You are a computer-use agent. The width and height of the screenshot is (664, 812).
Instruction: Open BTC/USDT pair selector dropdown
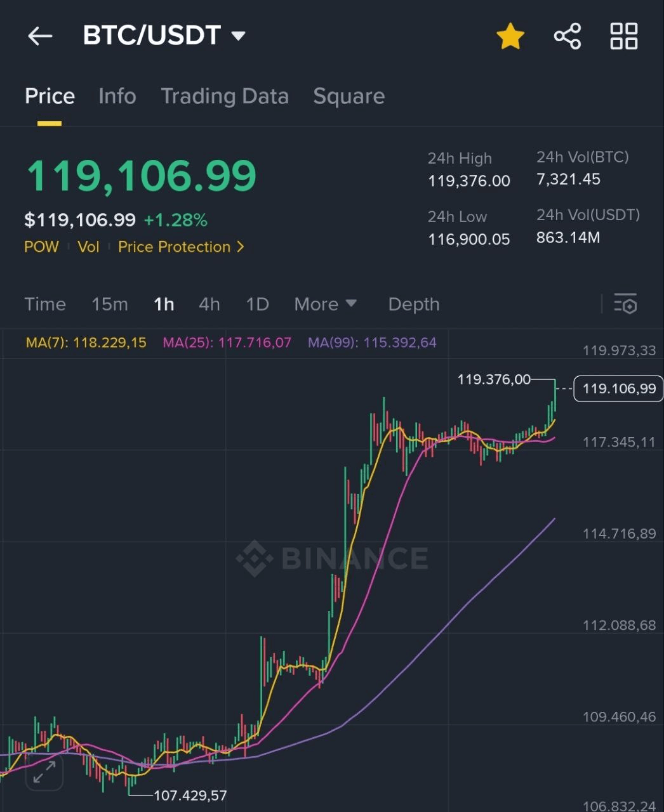164,36
